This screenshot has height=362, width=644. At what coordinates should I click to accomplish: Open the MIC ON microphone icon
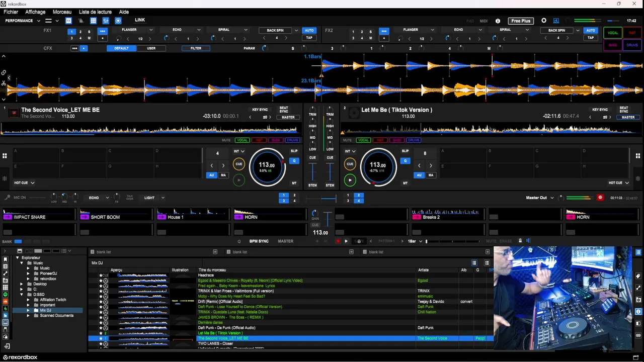tap(7, 198)
